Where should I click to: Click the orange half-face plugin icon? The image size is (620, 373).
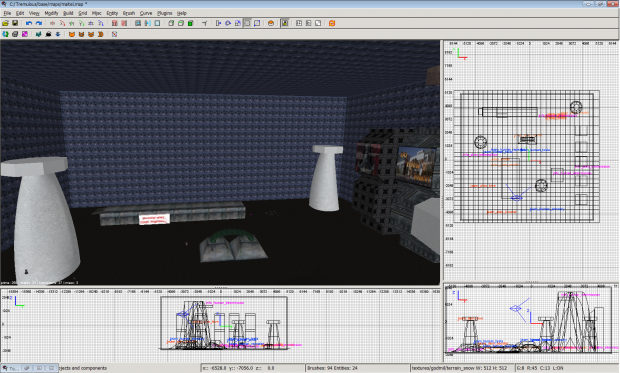point(100,34)
